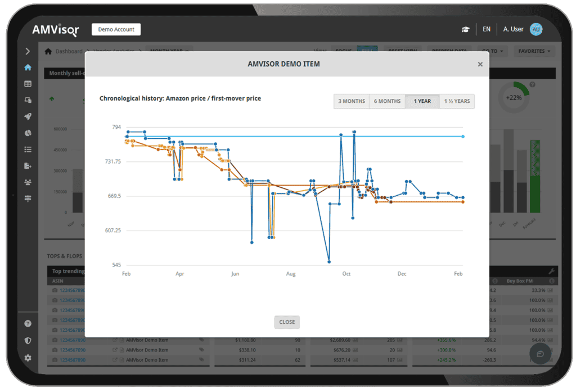Select the pie chart analytics icon
Viewport: 576px width, 392px height.
[x=28, y=133]
